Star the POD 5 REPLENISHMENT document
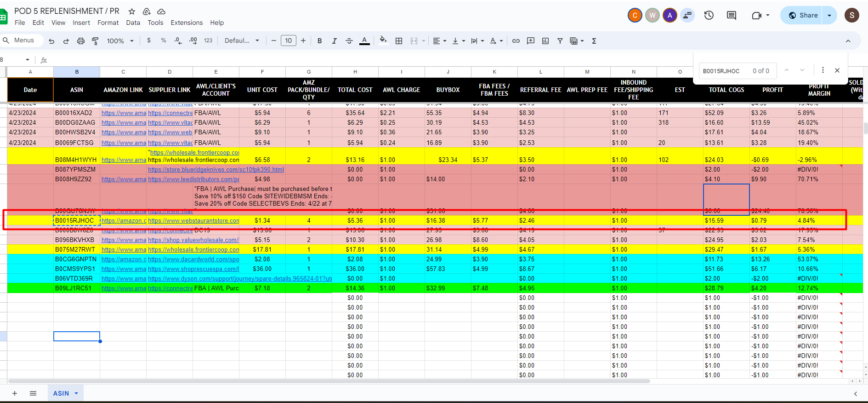 [132, 11]
